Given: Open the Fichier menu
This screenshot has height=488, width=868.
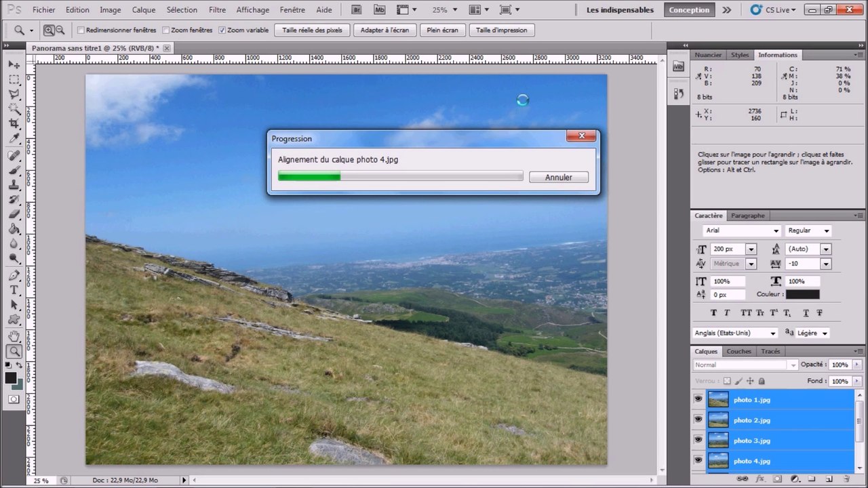Looking at the screenshot, I should 44,10.
